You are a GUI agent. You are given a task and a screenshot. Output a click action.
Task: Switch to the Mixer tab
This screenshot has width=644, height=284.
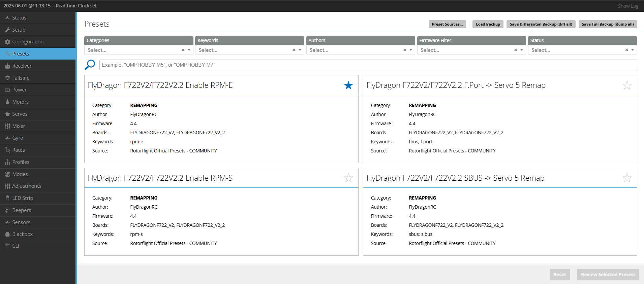[38, 126]
